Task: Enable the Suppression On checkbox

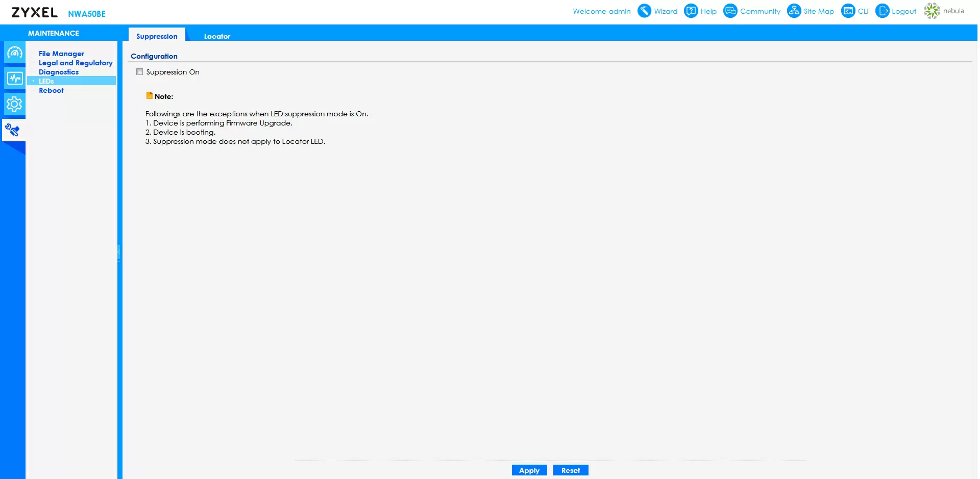Action: [139, 72]
